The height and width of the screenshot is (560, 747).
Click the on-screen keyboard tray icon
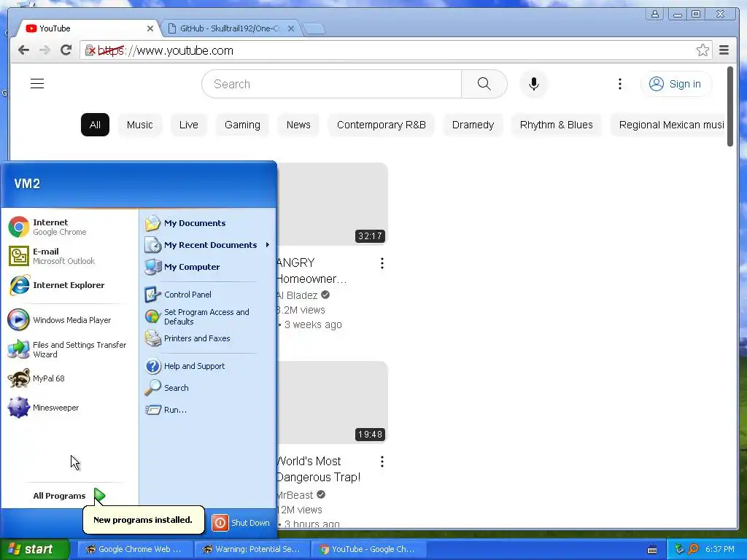(x=652, y=550)
